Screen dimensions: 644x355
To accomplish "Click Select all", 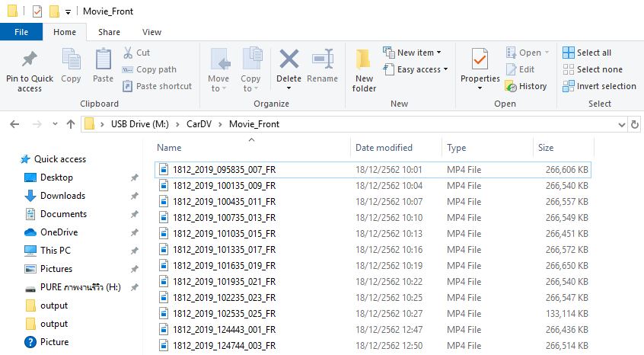I will coord(587,53).
